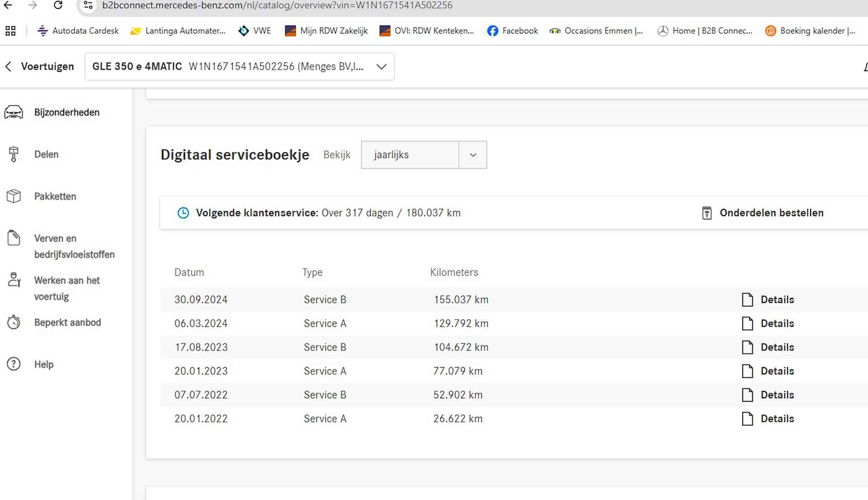The width and height of the screenshot is (868, 500).
Task: Open the Home | B2B Connect bookmark
Action: [x=705, y=31]
